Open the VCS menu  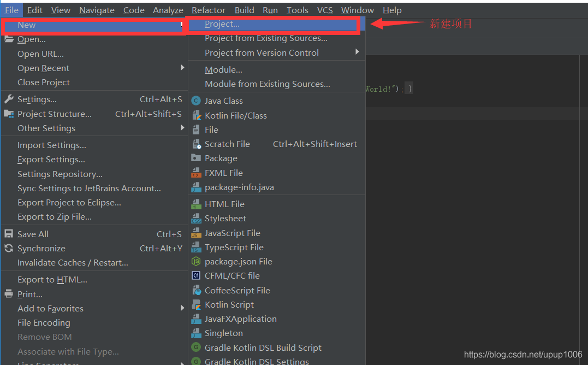click(325, 10)
